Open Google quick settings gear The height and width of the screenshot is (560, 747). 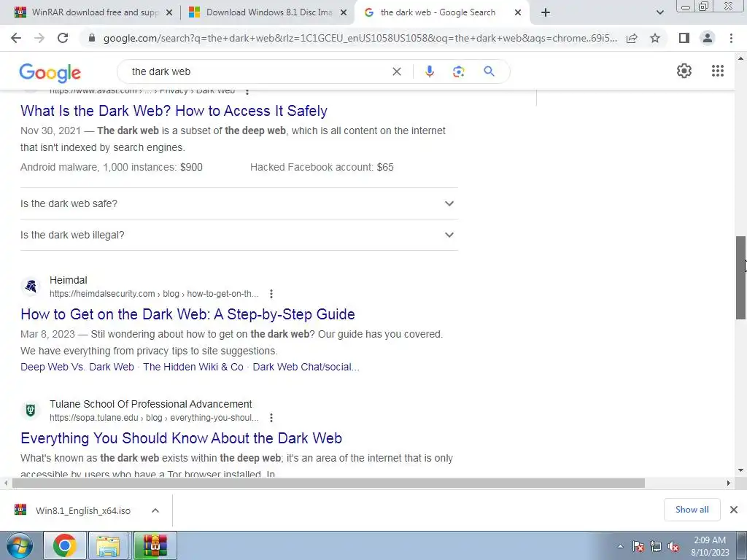point(684,71)
